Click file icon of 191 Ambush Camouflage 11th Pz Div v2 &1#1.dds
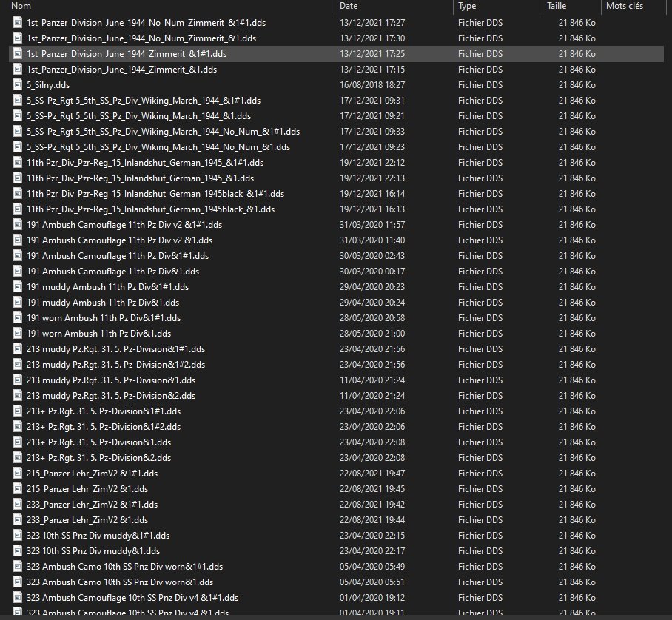Image resolution: width=672 pixels, height=620 pixels. coord(18,224)
